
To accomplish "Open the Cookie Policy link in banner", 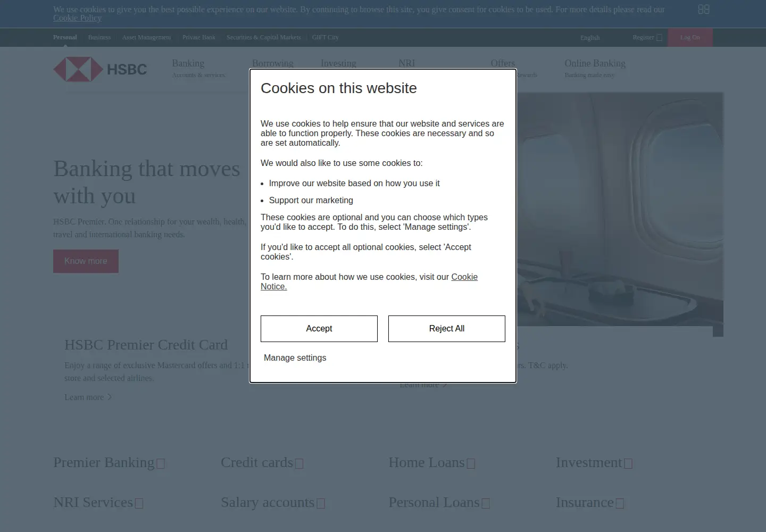I will pyautogui.click(x=77, y=18).
